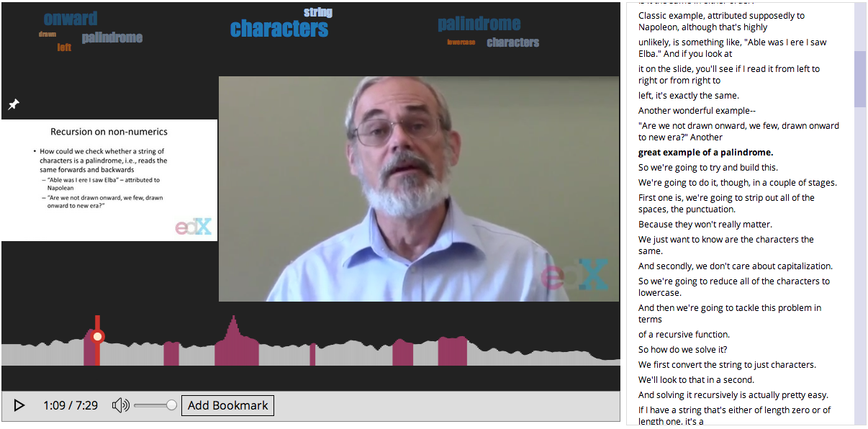This screenshot has width=868, height=429.
Task: Select 'string' in the word cloud
Action: [x=318, y=12]
